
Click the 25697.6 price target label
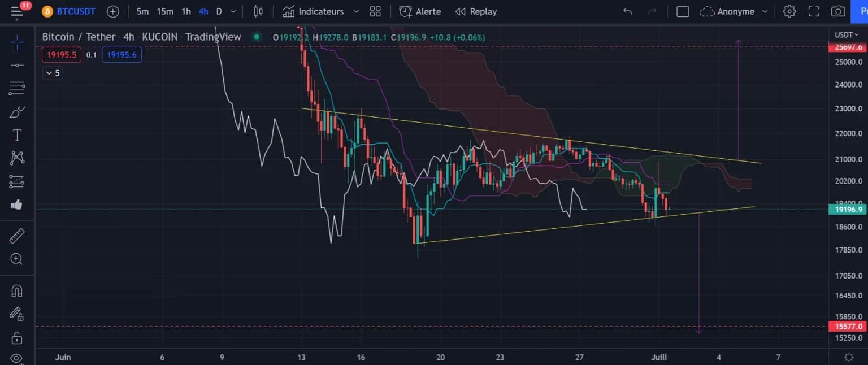point(847,47)
